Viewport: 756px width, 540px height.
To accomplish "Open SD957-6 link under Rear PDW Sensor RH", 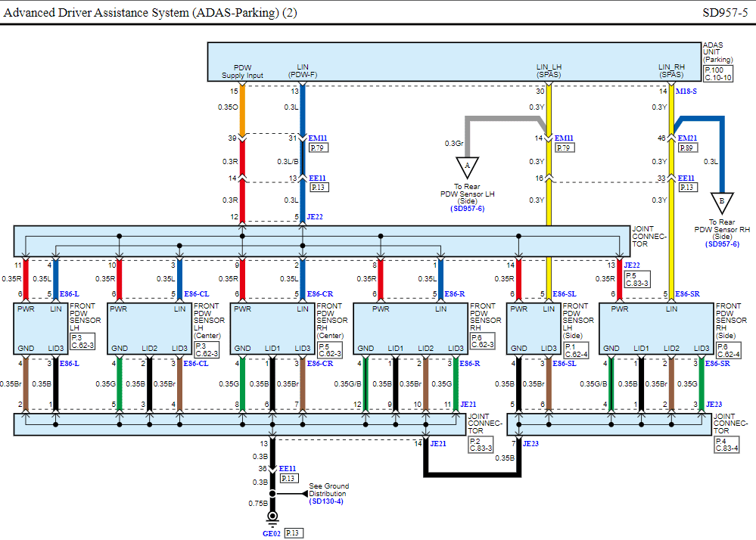I will tap(722, 244).
